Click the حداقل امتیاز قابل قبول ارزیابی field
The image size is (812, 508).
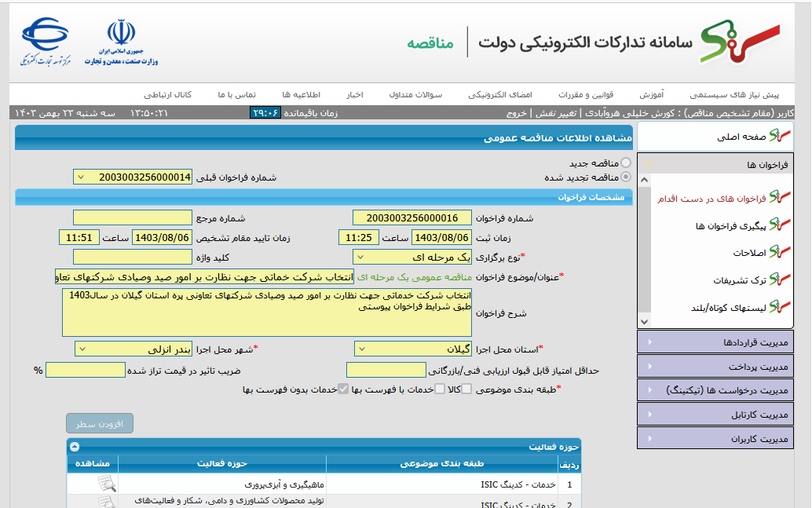point(386,370)
